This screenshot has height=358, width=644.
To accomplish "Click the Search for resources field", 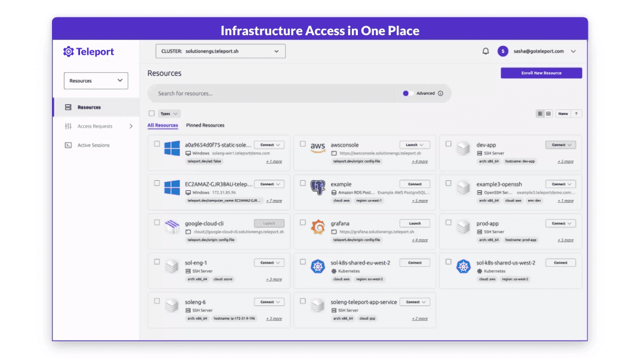I will [x=269, y=93].
